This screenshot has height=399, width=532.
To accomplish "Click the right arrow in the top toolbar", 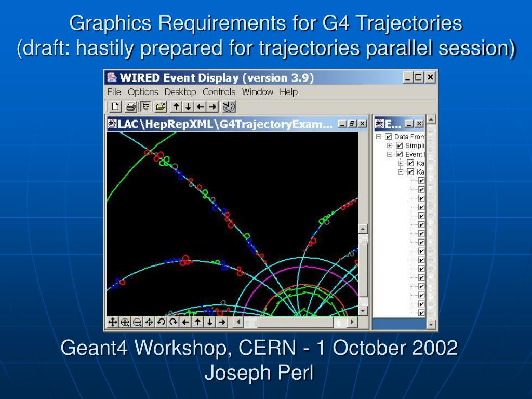I will pyautogui.click(x=212, y=107).
